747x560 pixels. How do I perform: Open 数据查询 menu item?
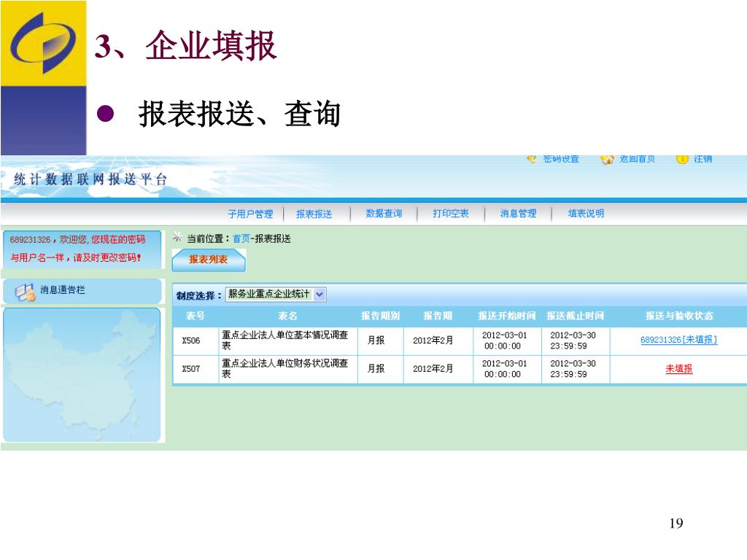click(384, 214)
